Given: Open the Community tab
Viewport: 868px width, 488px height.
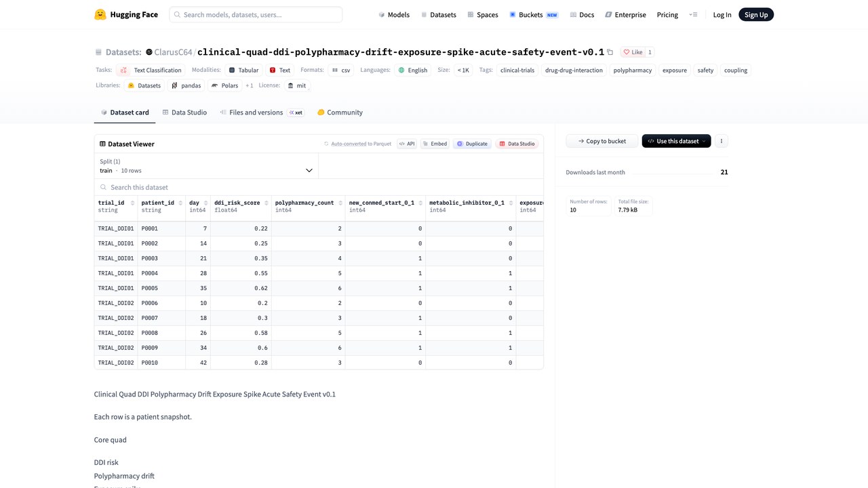Looking at the screenshot, I should [x=340, y=113].
